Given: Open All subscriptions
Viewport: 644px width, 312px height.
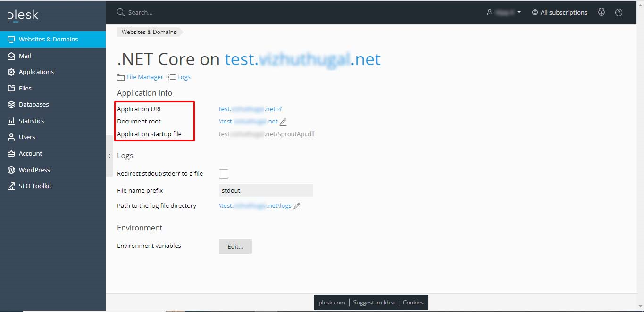Looking at the screenshot, I should [x=560, y=12].
